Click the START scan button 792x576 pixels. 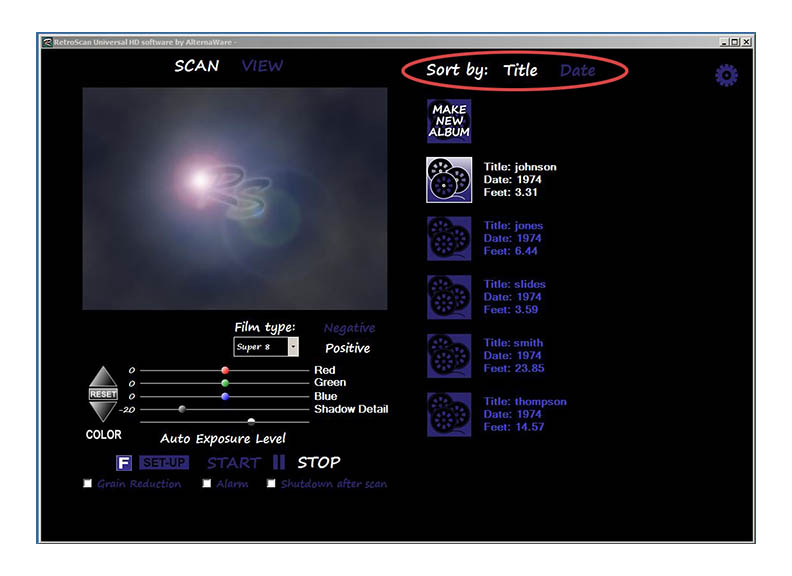[233, 463]
